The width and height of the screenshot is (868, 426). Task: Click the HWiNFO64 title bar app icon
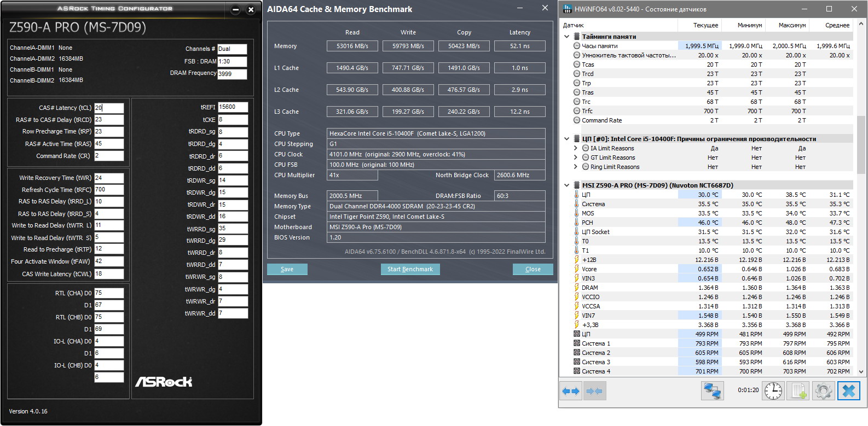(x=567, y=9)
